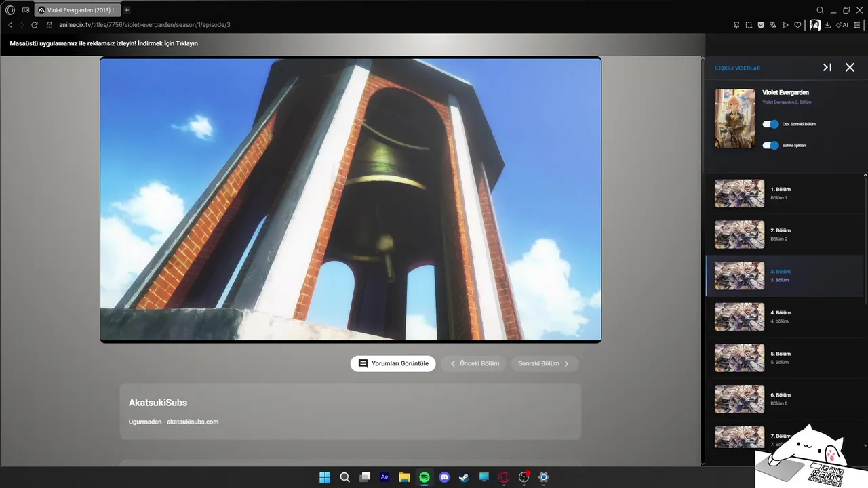Open Spotify from the taskbar
This screenshot has height=488, width=868.
click(x=425, y=477)
